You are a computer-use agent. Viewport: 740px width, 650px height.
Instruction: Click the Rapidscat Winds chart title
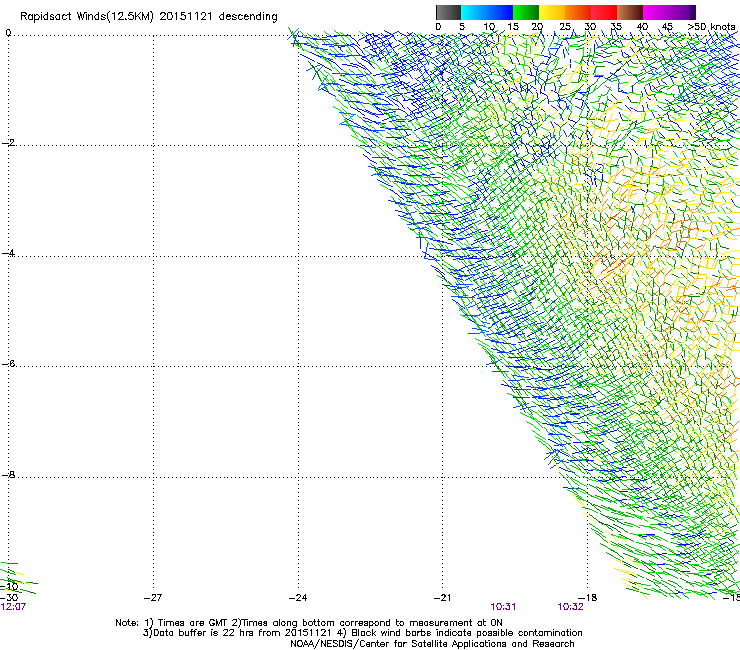coord(149,17)
